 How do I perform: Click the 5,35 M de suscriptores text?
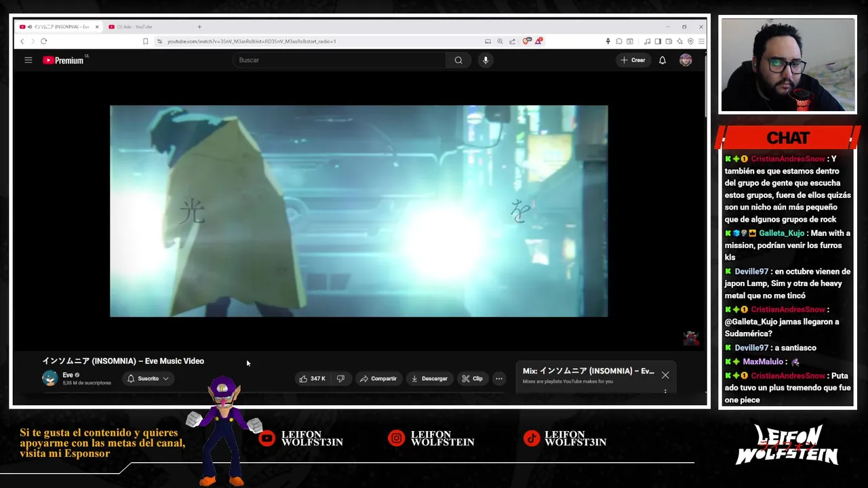pyautogui.click(x=87, y=383)
